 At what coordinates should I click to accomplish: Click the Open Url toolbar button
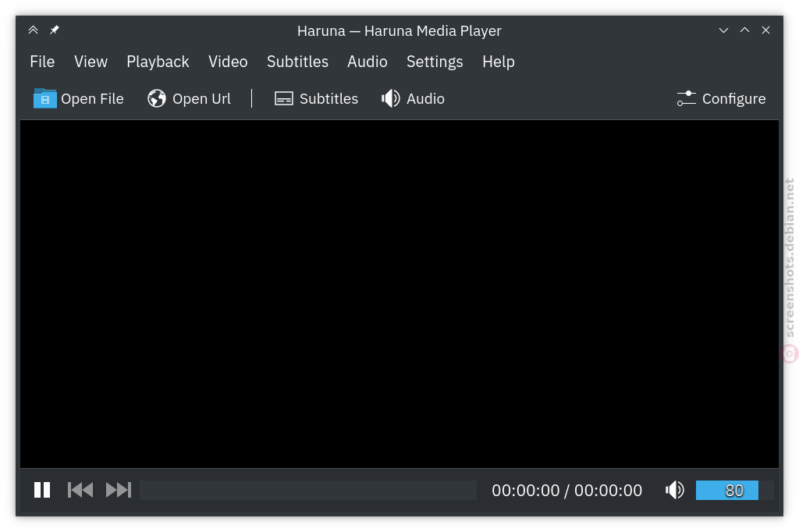pyautogui.click(x=189, y=98)
